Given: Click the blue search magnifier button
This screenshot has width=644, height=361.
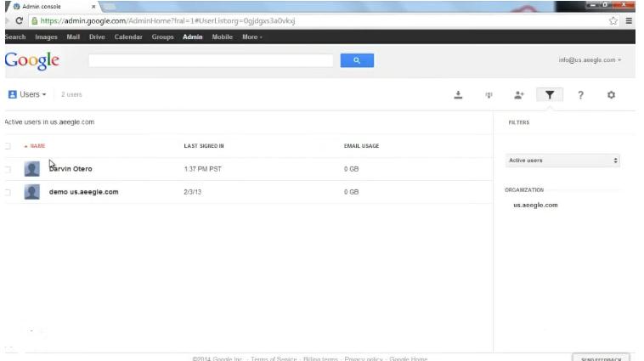Looking at the screenshot, I should click(x=357, y=60).
